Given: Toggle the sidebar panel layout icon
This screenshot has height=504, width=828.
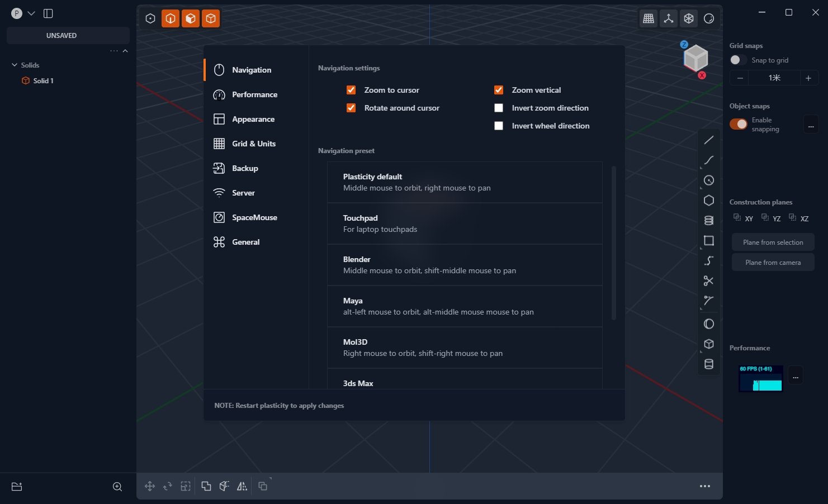Looking at the screenshot, I should click(x=48, y=13).
